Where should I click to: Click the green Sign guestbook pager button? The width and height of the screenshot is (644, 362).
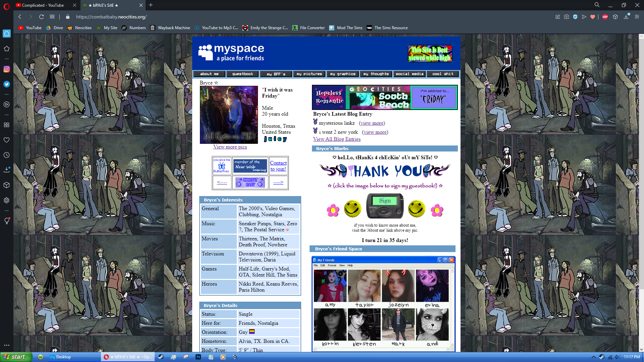385,200
